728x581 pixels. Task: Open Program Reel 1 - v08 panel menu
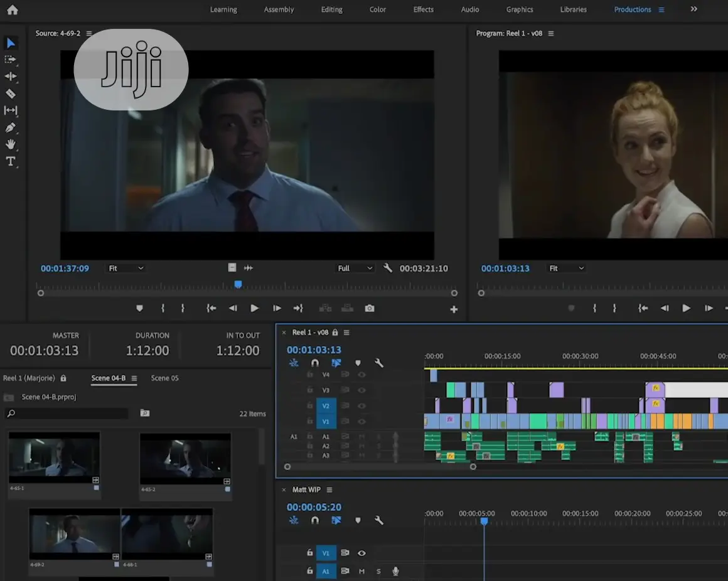click(551, 33)
